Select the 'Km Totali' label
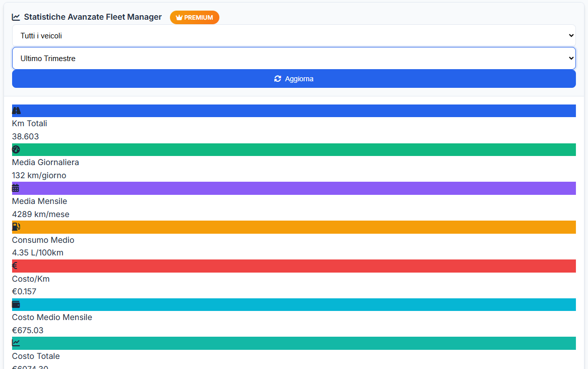588x369 pixels. [29, 123]
